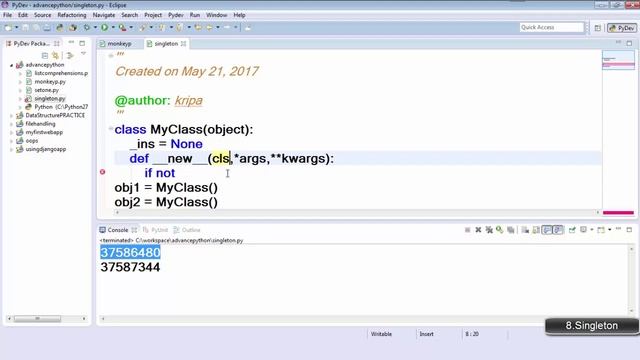Switch to the Outline tab
The width and height of the screenshot is (640, 360).
point(187,230)
